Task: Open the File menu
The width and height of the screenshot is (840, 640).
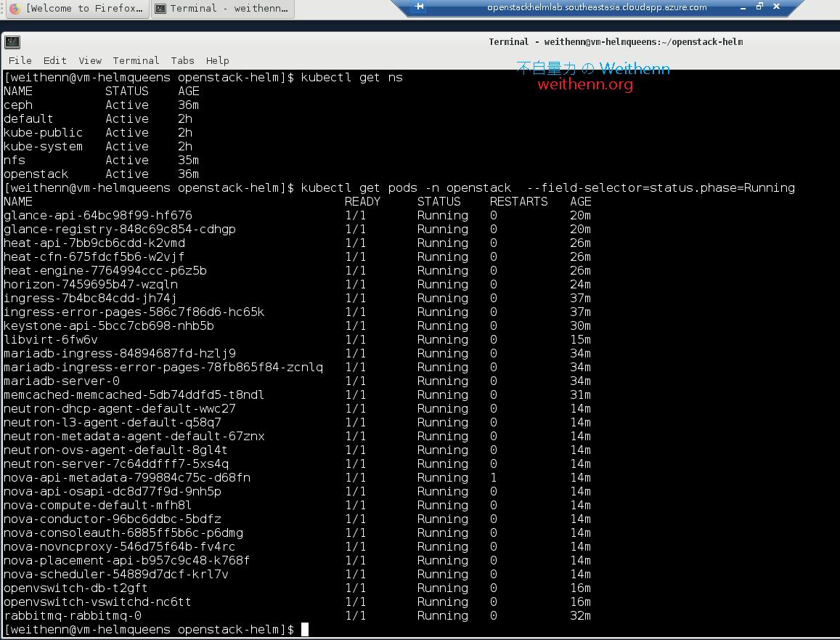Action: click(x=20, y=60)
